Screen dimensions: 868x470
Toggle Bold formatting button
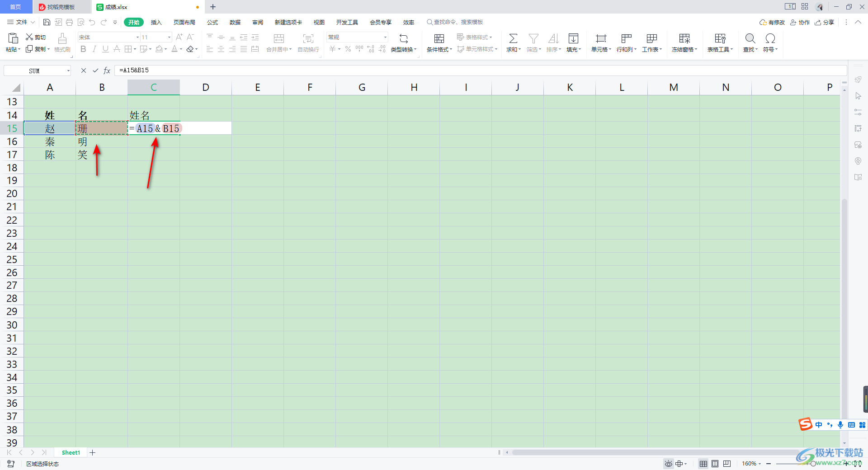pos(83,49)
